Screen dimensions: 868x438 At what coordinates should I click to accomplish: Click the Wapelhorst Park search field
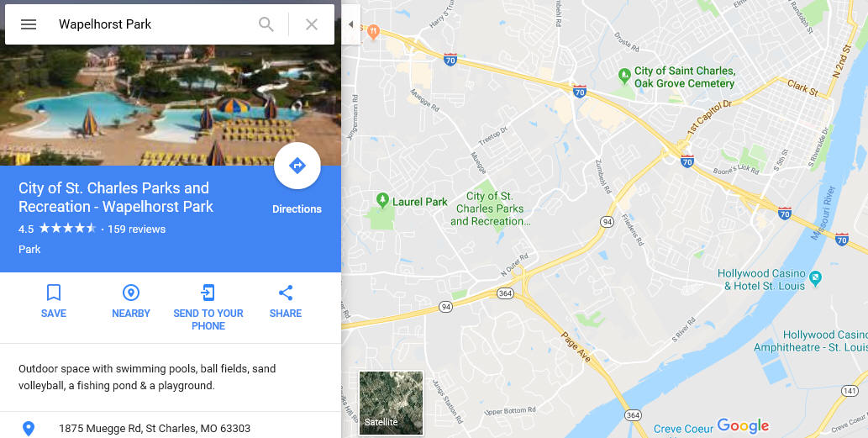click(155, 24)
